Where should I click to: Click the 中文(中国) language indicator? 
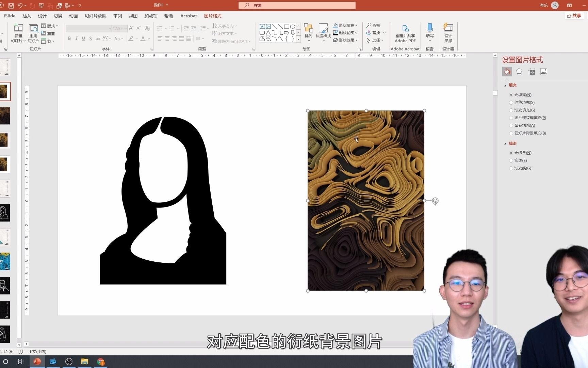point(37,351)
